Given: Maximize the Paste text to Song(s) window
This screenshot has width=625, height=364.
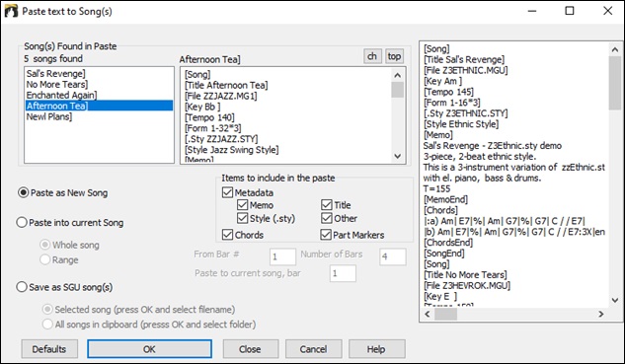Looking at the screenshot, I should 570,11.
